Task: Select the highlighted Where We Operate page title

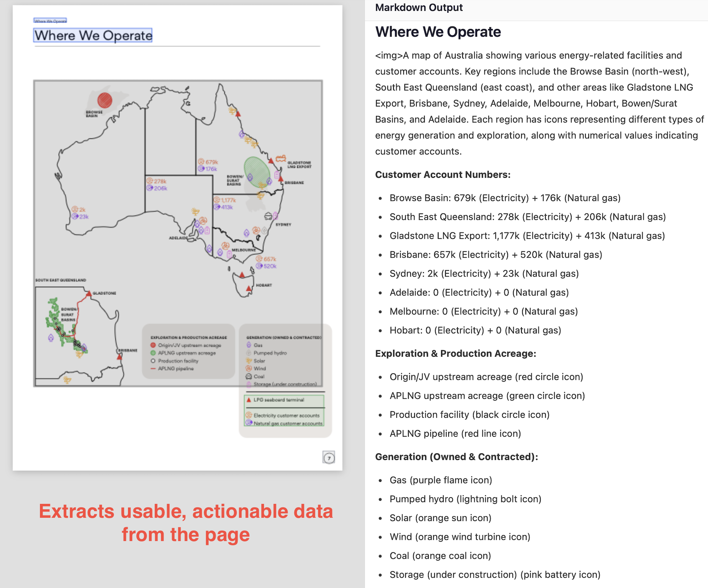Action: (x=93, y=36)
